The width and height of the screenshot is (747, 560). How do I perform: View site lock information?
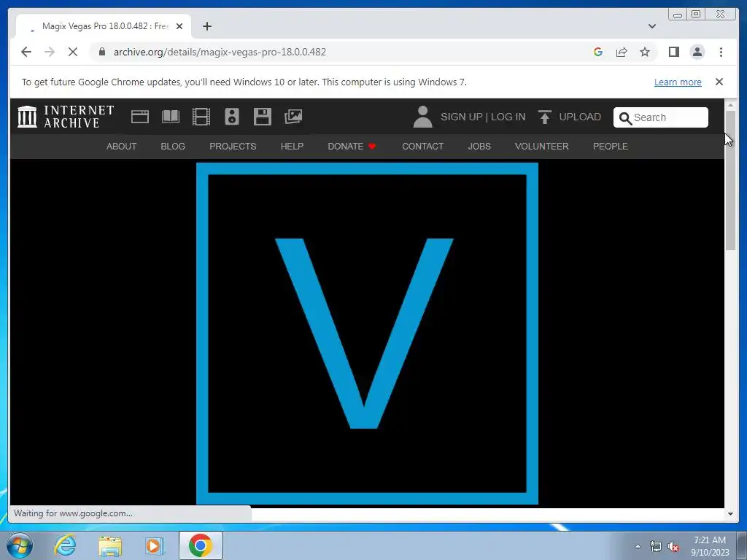(x=102, y=52)
